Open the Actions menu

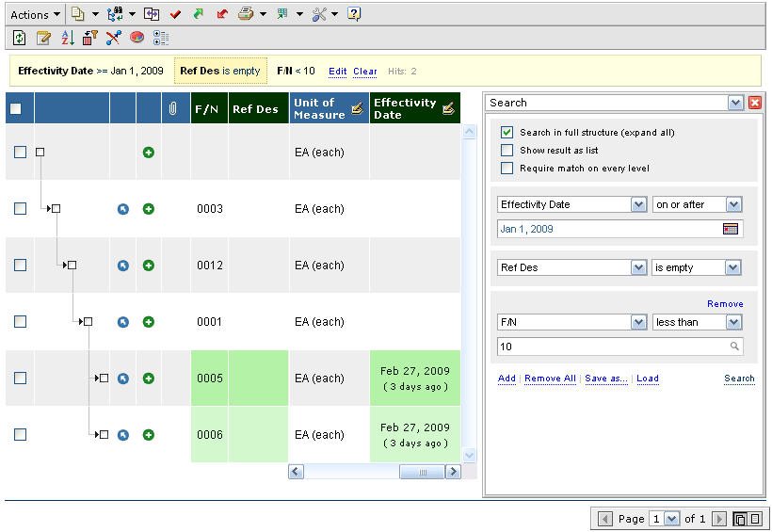tap(35, 14)
